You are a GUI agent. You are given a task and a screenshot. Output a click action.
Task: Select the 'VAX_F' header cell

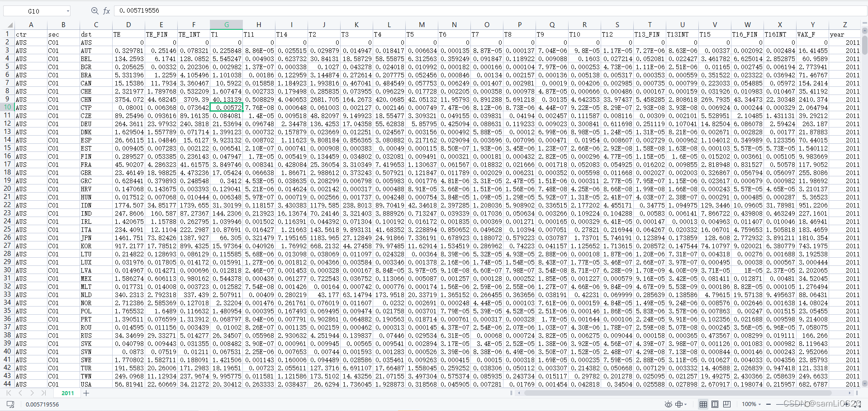click(812, 34)
